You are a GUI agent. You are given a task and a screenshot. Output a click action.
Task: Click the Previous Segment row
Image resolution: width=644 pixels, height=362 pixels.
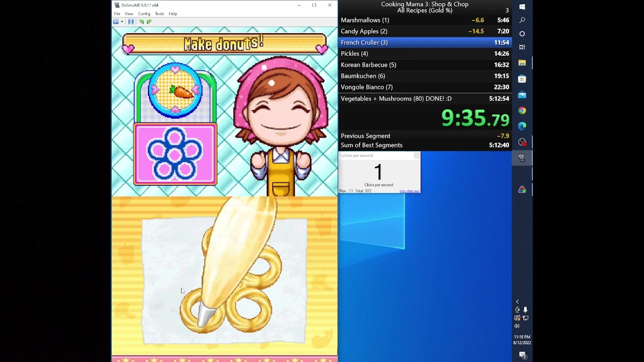tap(425, 136)
